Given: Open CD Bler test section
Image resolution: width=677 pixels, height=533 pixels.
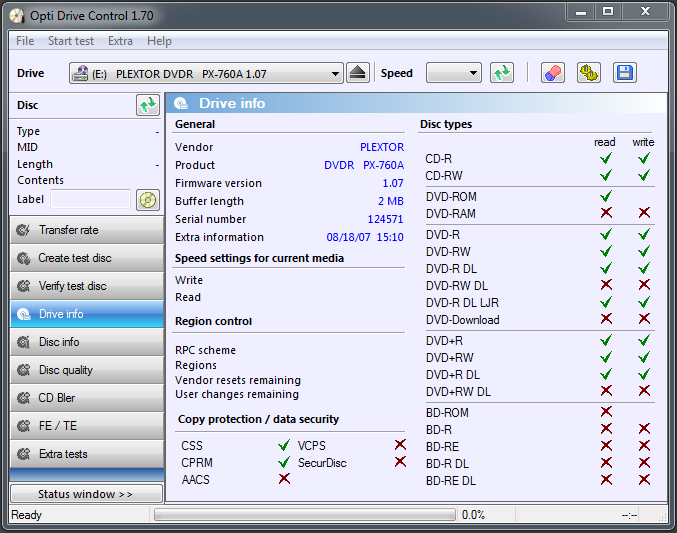Looking at the screenshot, I should (87, 398).
